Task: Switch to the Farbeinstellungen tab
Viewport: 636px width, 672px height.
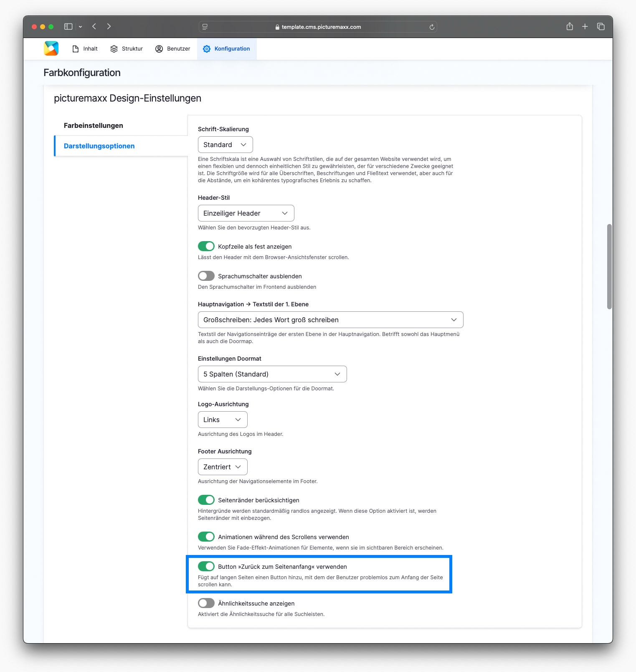Action: (x=94, y=125)
